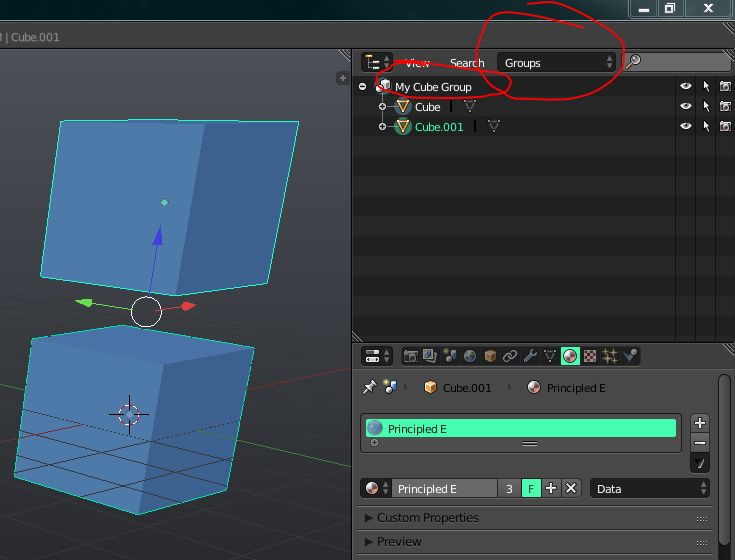Screen dimensions: 735x560
Task: Switch to Render Layers properties tab
Action: pos(430,357)
